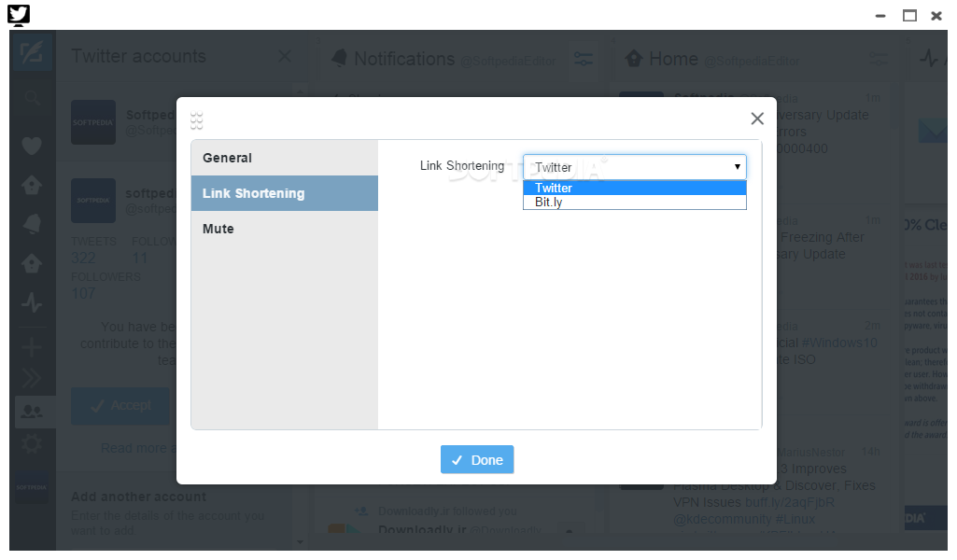Viewport: 957px width, 560px height.
Task: Click the Home column house icon
Action: [x=634, y=59]
